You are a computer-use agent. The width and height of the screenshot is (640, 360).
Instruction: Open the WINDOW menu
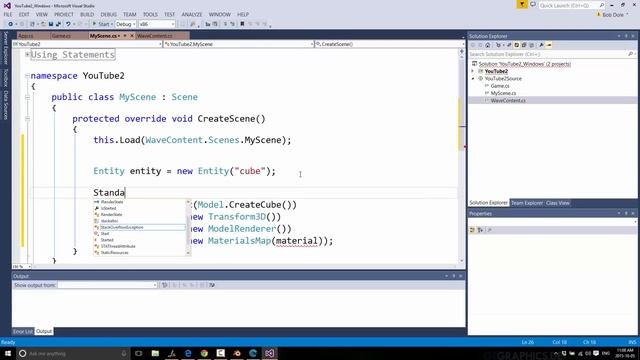pyautogui.click(x=220, y=14)
